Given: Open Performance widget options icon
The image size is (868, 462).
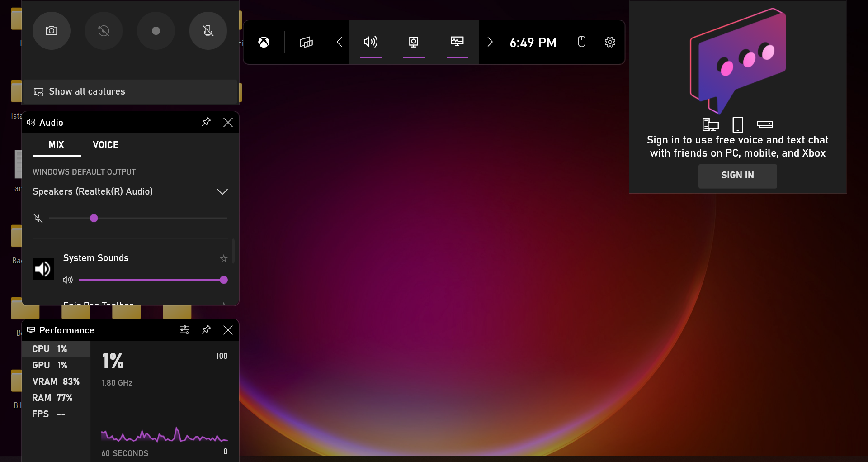Looking at the screenshot, I should [x=184, y=330].
